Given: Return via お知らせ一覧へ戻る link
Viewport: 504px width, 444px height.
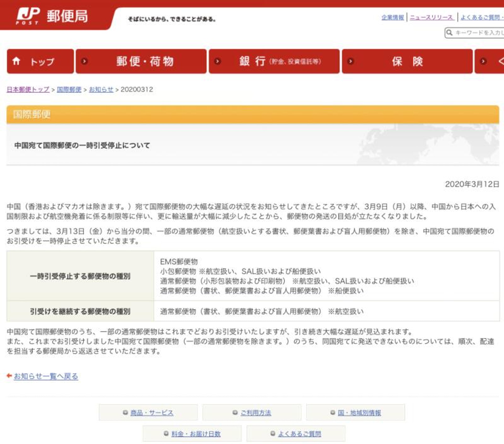Looking at the screenshot, I should [46, 376].
